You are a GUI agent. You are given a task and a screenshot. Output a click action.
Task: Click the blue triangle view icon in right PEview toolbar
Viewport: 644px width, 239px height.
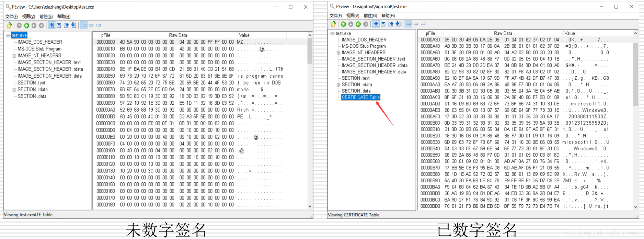(383, 24)
